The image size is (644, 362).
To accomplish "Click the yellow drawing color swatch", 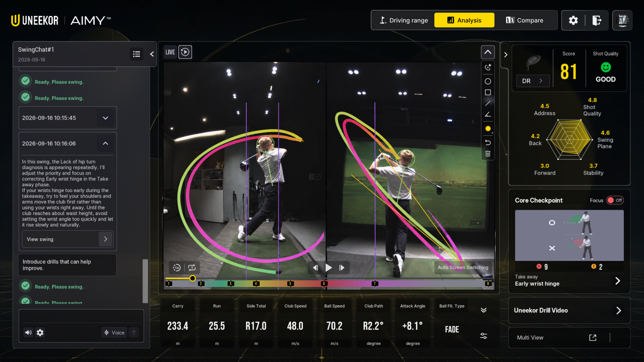I will point(488,128).
